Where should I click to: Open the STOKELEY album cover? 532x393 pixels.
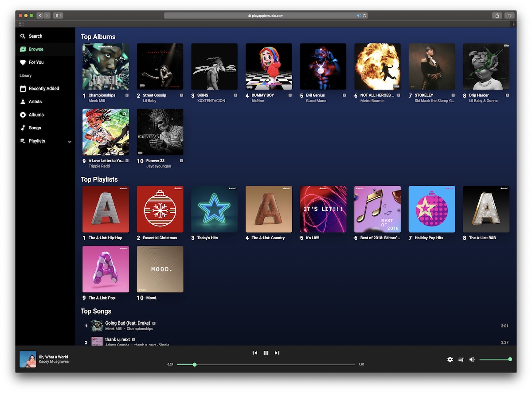[432, 66]
